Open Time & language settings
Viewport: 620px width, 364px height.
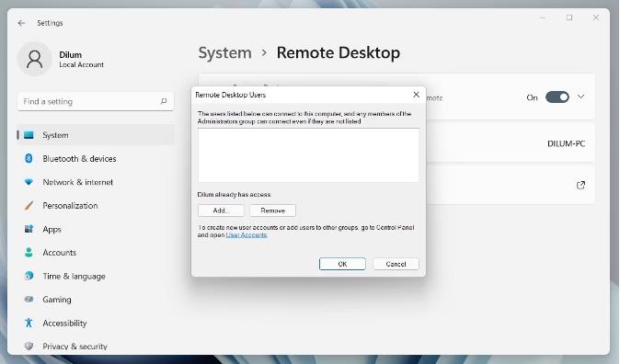point(96,276)
